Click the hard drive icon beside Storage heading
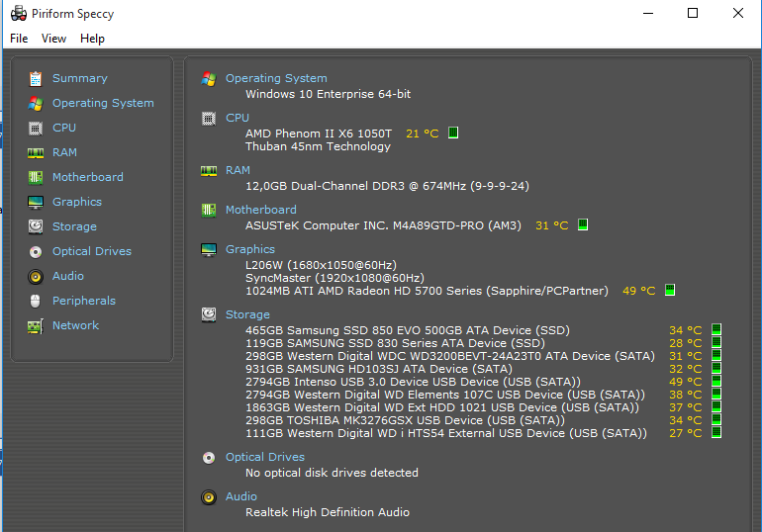Image resolution: width=762 pixels, height=532 pixels. (209, 315)
